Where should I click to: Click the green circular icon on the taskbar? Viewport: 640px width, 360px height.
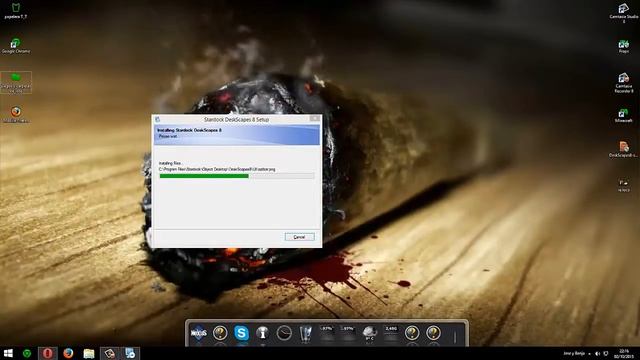27,353
